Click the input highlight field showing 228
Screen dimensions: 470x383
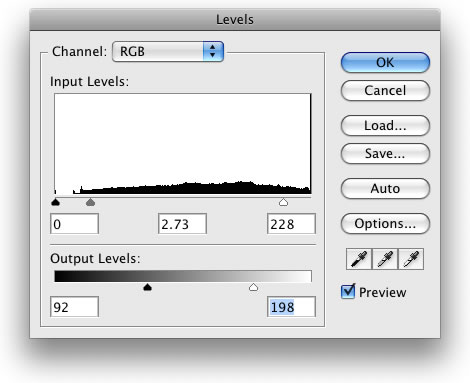point(291,224)
